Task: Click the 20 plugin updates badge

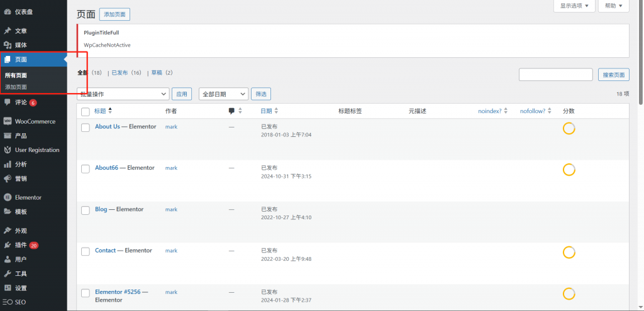Action: pyautogui.click(x=34, y=246)
